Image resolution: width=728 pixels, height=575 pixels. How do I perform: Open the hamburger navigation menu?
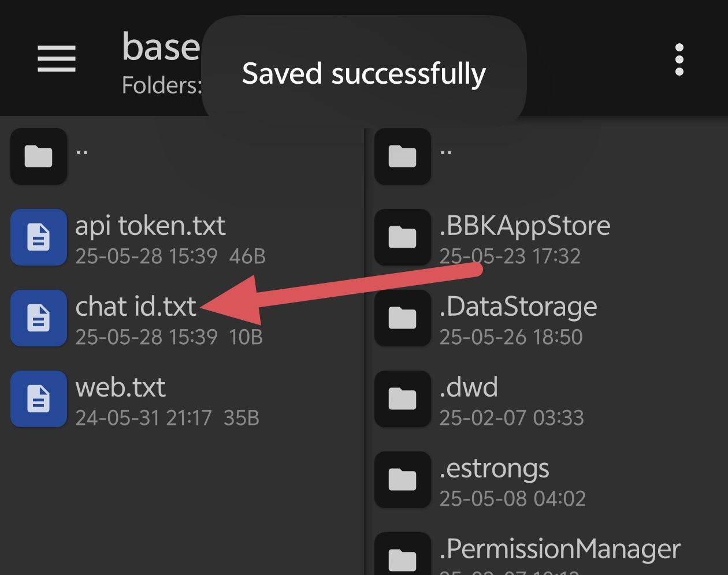click(x=57, y=59)
